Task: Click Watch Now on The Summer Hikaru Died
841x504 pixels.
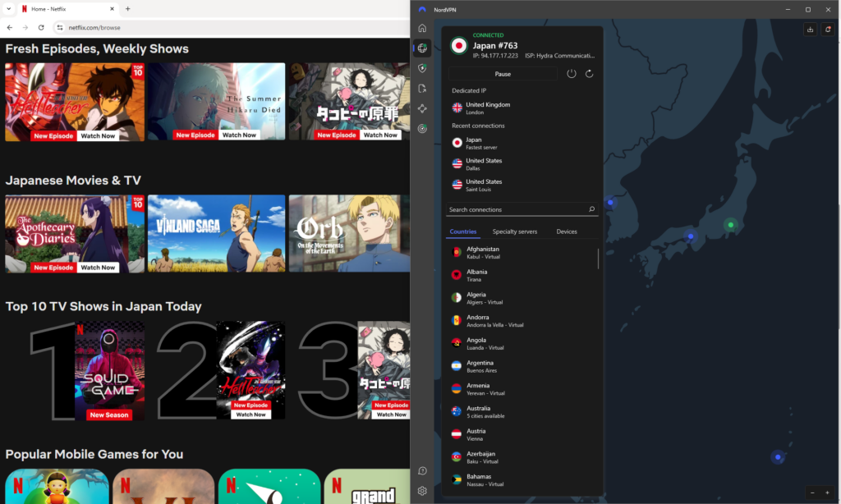Action: (239, 135)
